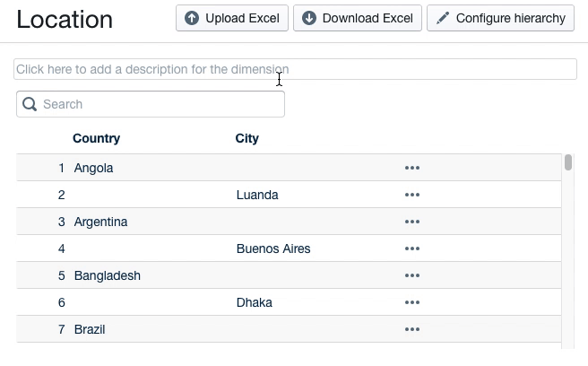Open the three-dot menu for Brazil
Image resolution: width=588 pixels, height=366 pixels.
coord(412,329)
